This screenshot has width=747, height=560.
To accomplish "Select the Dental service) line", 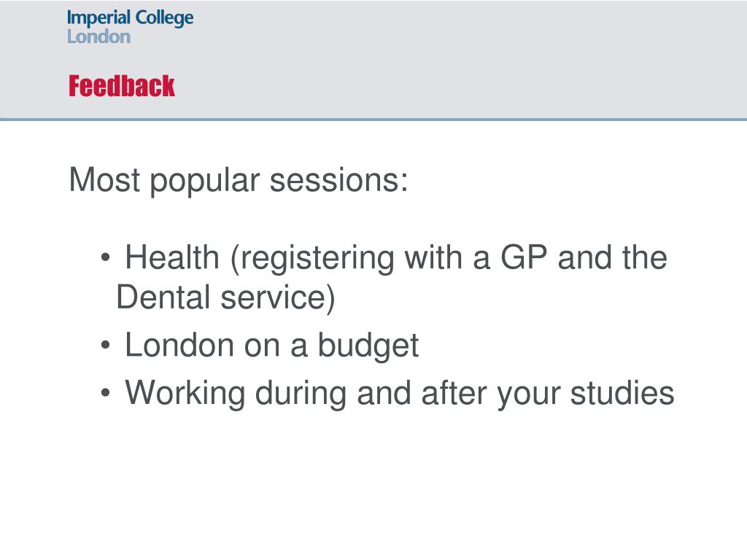I will 226,297.
